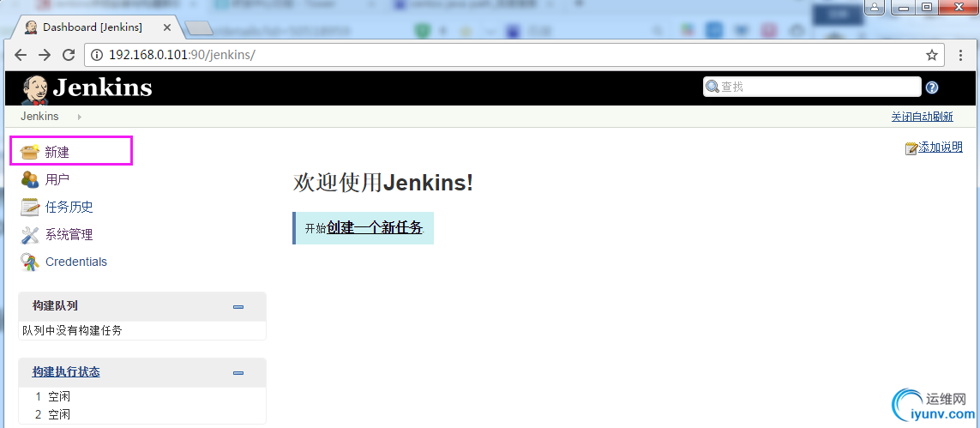Open Credentials sidebar link

pos(76,262)
